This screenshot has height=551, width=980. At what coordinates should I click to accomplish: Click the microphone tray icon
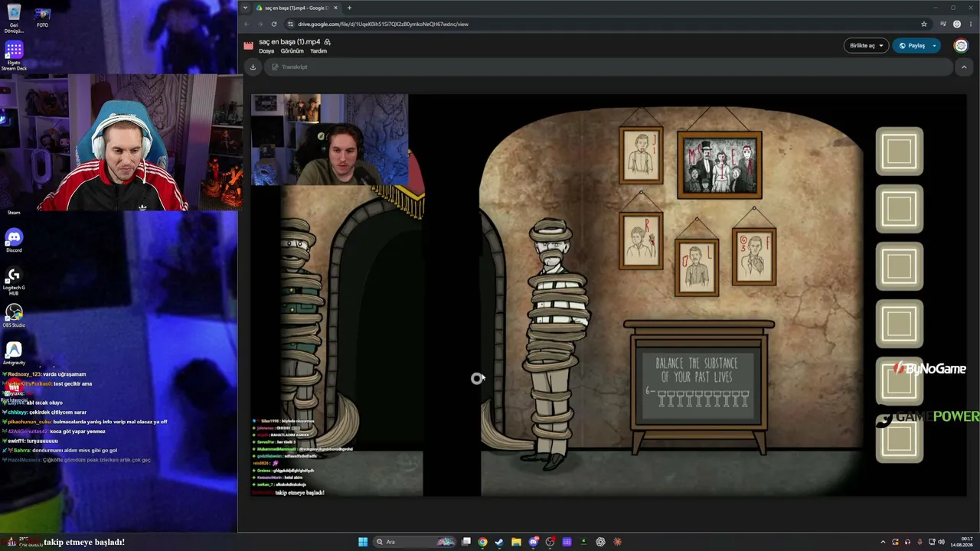[x=920, y=542]
